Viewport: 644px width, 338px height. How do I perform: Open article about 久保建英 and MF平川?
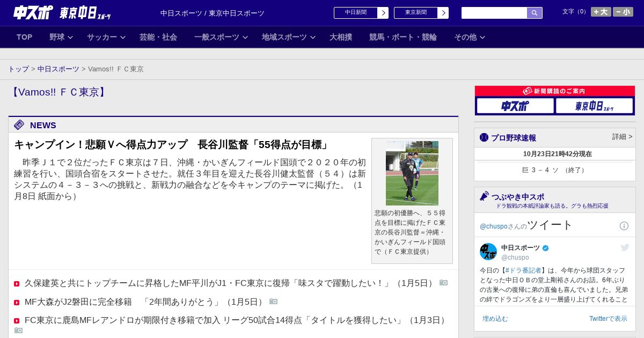pos(230,283)
